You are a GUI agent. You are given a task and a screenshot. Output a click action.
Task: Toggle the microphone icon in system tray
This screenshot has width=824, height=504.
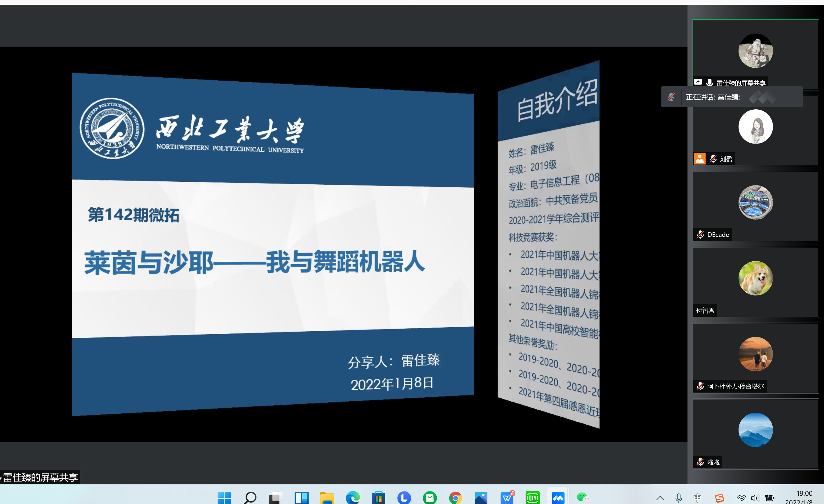coord(678,498)
